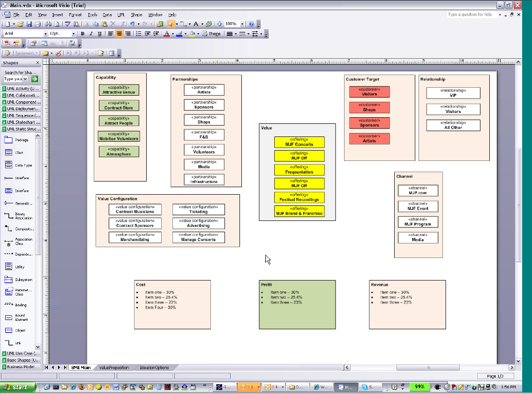Toggle Center text alignment
The width and height of the screenshot is (532, 394).
click(119, 34)
